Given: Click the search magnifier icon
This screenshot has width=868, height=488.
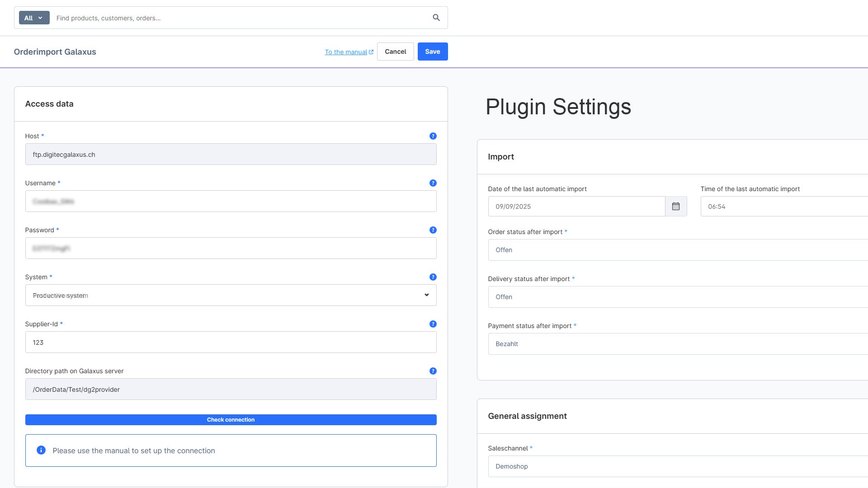Looking at the screenshot, I should point(436,18).
